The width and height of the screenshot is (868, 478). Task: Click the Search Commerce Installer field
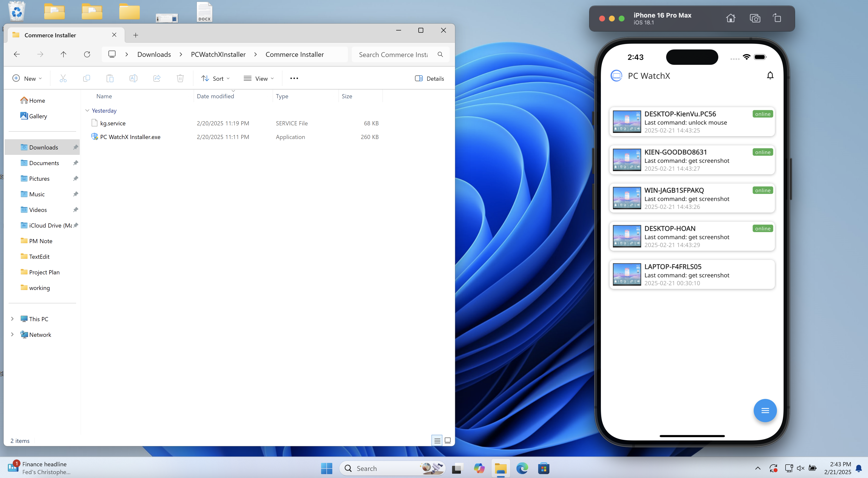click(x=400, y=55)
